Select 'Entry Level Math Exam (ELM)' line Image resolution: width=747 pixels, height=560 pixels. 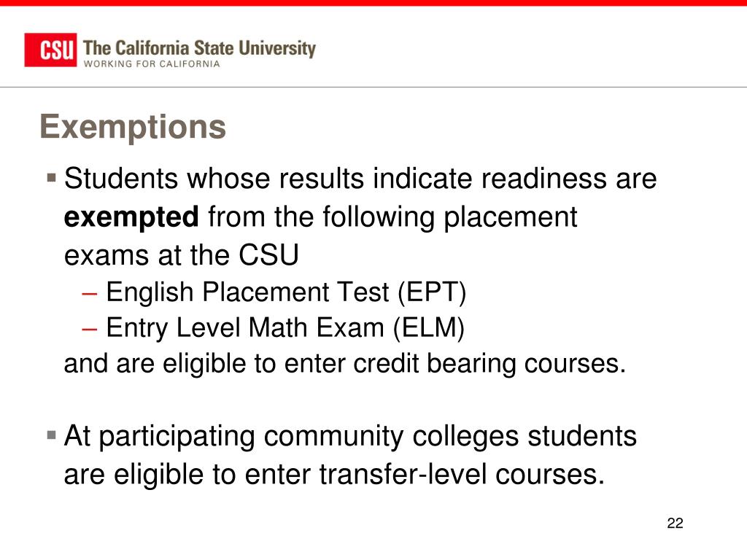coord(285,328)
